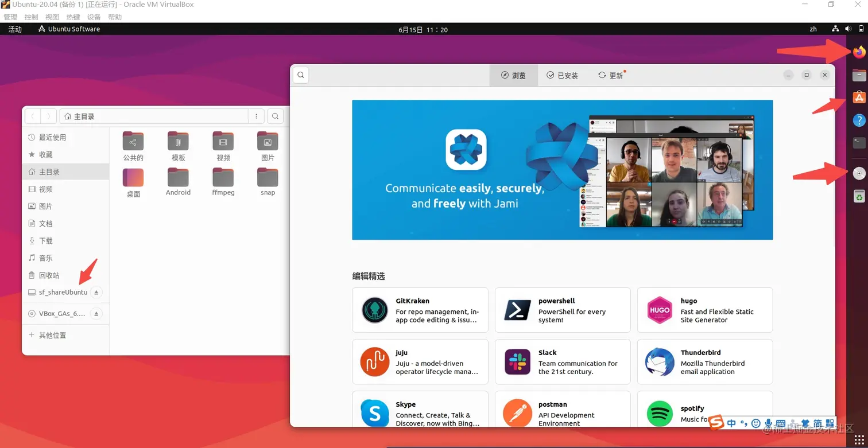The width and height of the screenshot is (868, 448).
Task: Open the VirtualBox 视图 menu
Action: coord(52,17)
